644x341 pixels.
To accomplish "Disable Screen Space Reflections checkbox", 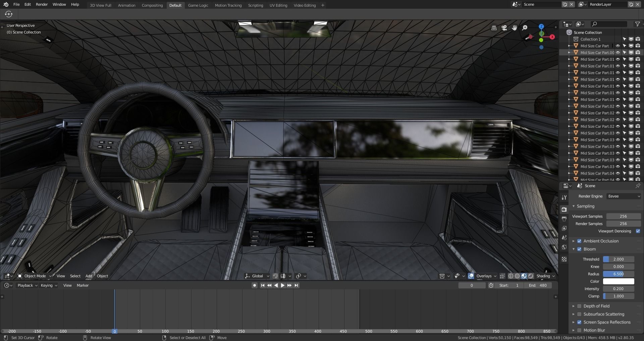I will [579, 322].
